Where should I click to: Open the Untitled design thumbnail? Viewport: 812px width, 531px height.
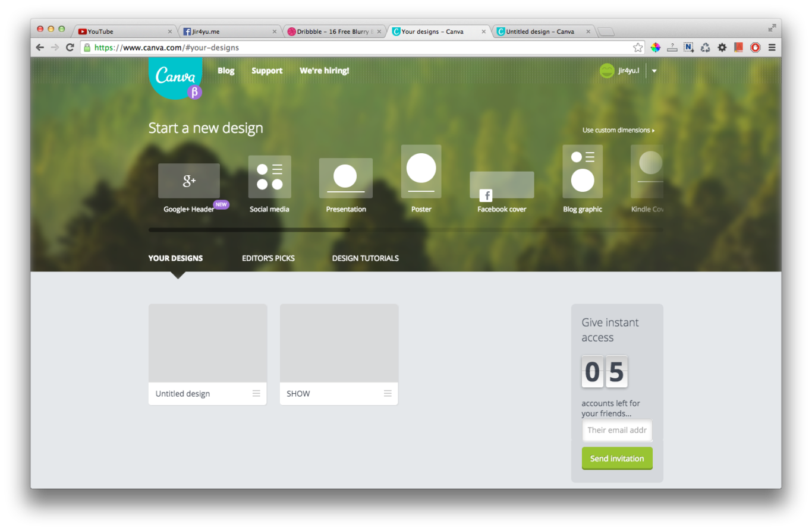coord(207,343)
